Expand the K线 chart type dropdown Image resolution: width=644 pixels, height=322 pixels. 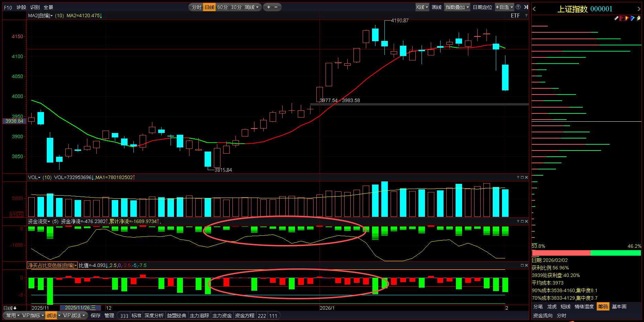coord(422,7)
